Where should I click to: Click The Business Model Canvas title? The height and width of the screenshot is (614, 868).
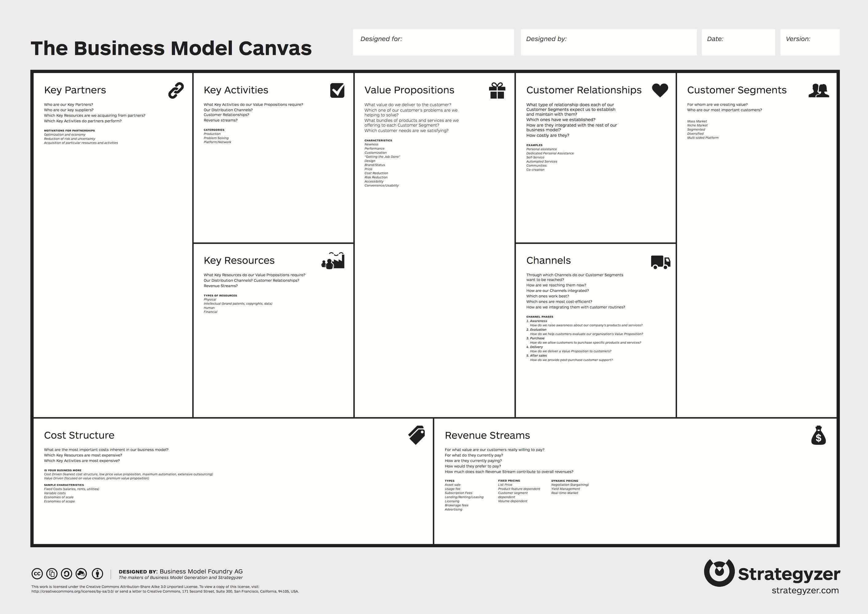[x=171, y=49]
